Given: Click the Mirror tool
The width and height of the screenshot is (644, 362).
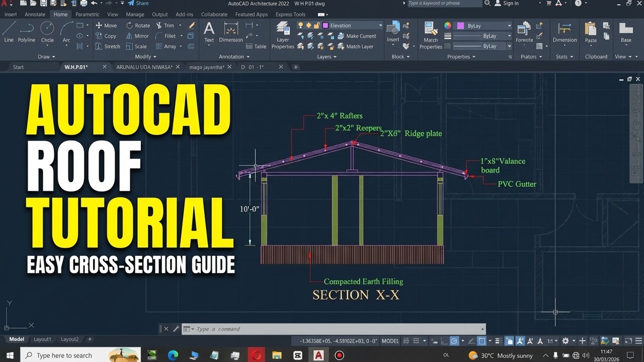Looking at the screenshot, I should pyautogui.click(x=137, y=36).
